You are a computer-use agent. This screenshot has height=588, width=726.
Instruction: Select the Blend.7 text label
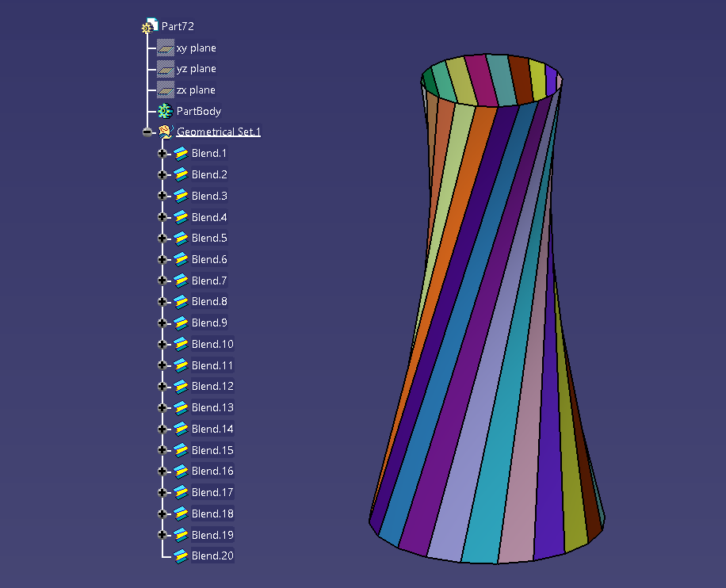pos(209,281)
